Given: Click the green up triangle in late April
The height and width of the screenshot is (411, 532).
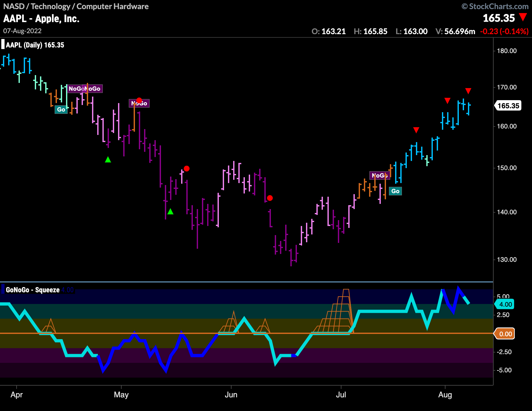Looking at the screenshot, I should 108,159.
